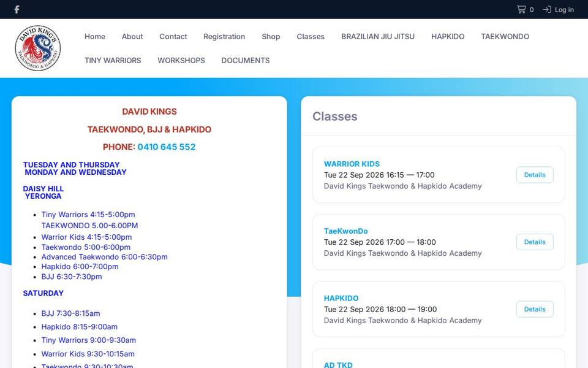
Task: Go to the Home page
Action: click(95, 36)
